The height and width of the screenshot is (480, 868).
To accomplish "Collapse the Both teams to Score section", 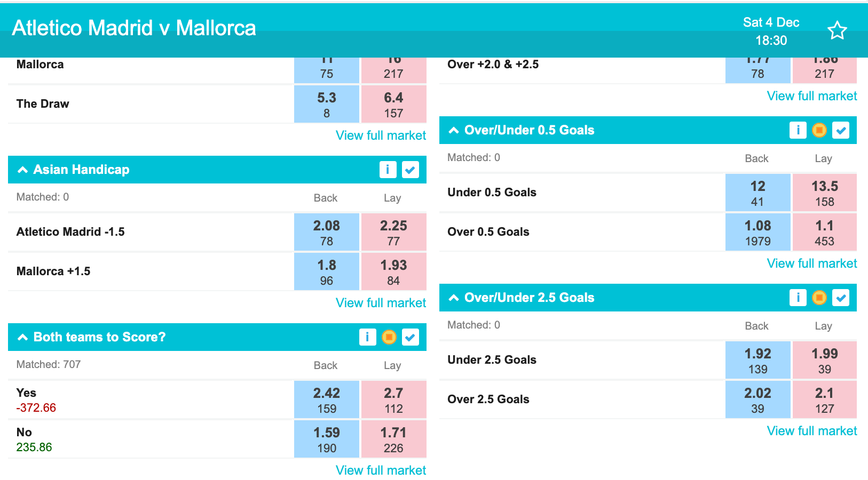I will 22,337.
